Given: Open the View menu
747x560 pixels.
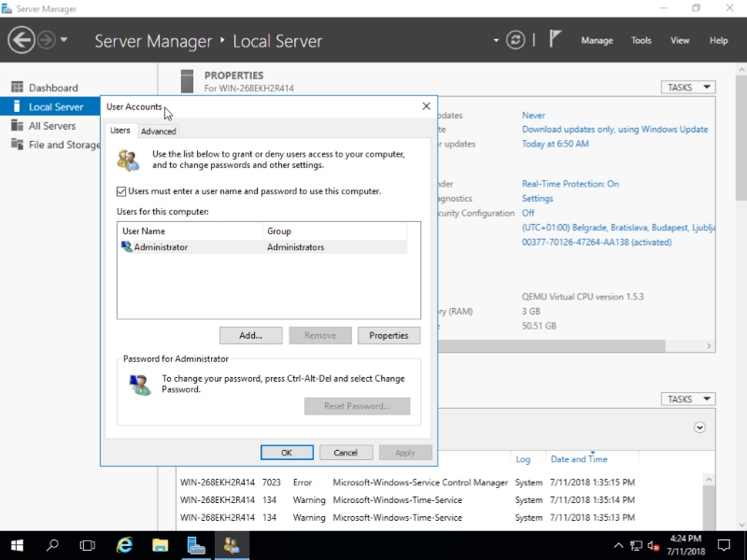Looking at the screenshot, I should (680, 40).
